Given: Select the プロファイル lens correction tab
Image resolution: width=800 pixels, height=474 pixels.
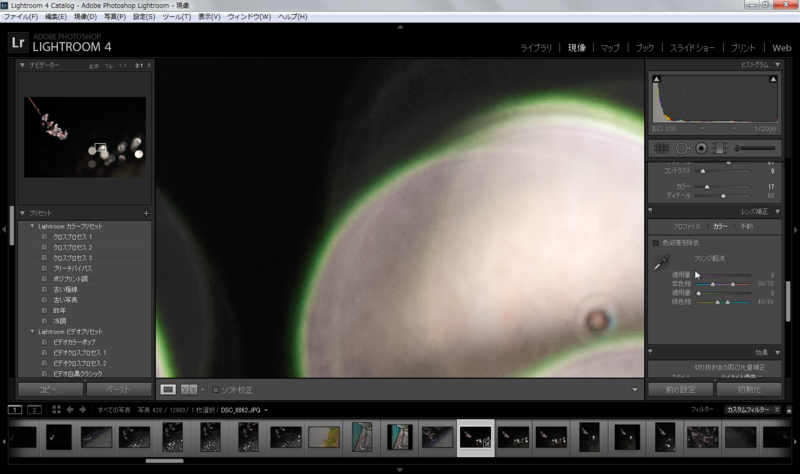Looking at the screenshot, I should (x=686, y=226).
